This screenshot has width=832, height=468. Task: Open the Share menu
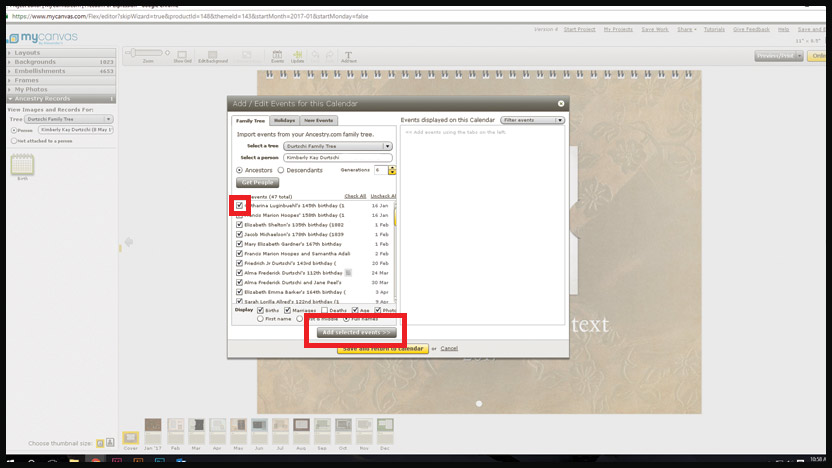(x=686, y=29)
